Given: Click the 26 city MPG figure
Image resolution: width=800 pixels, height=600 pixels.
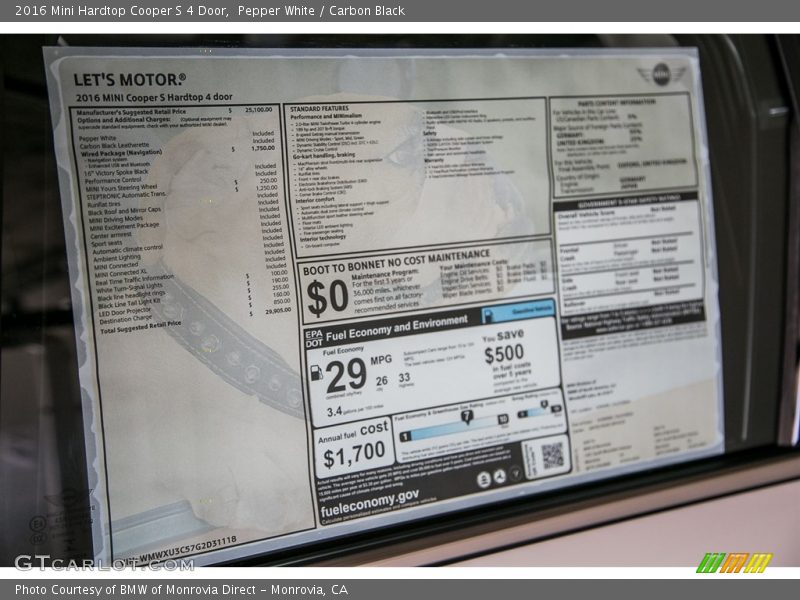Looking at the screenshot, I should coord(382,381).
